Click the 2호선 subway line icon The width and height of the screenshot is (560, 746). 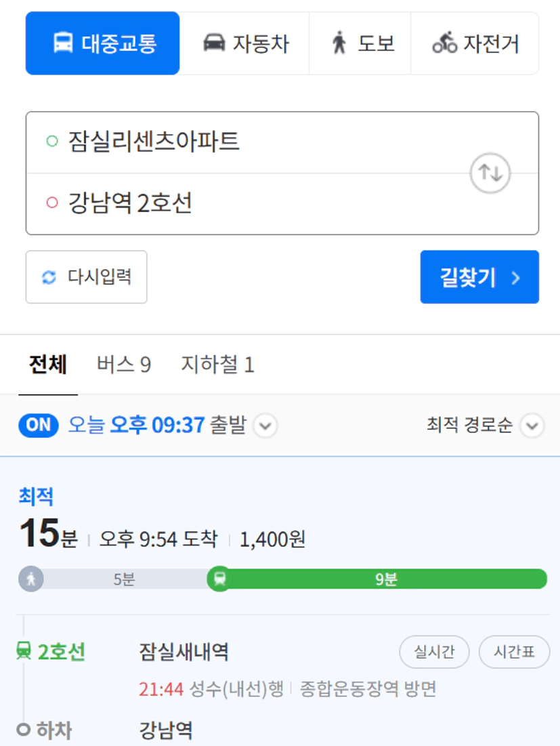tap(24, 650)
